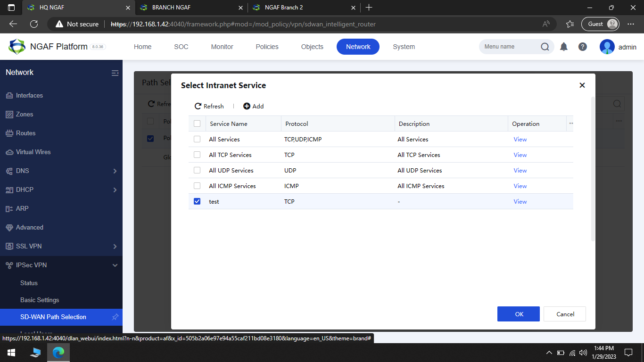Screen dimensions: 644x362
Task: Click the pin icon on SD-WAN Path Selection
Action: tap(115, 317)
